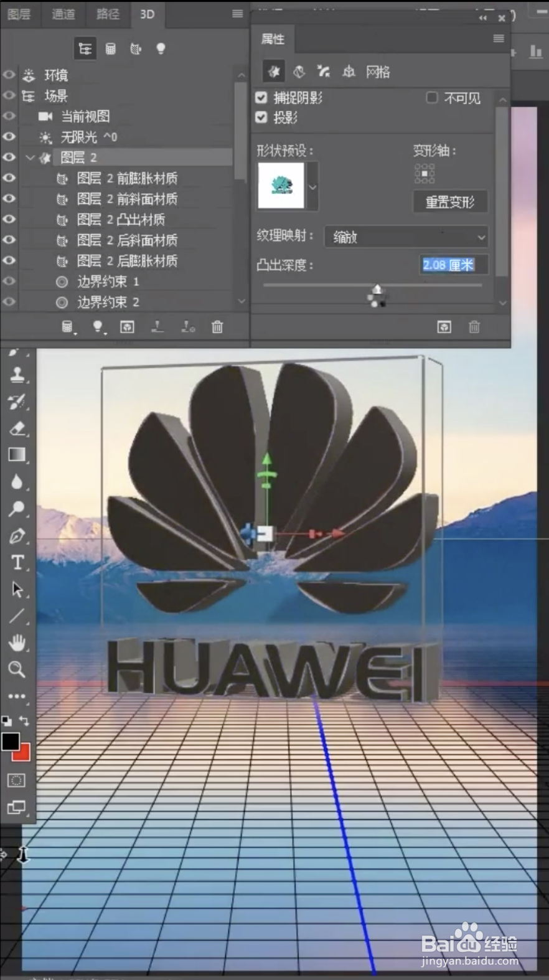Hide the 无限光 ^0 light
The height and width of the screenshot is (980, 549).
pos(9,136)
